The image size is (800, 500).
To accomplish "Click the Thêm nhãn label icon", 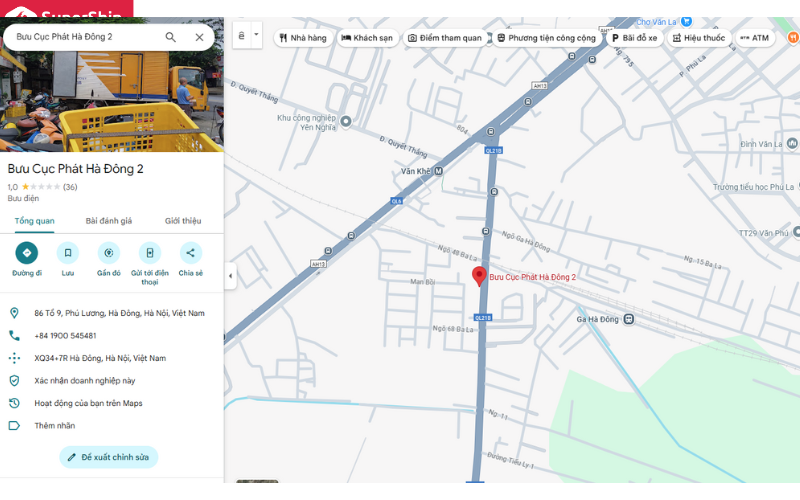I will tap(14, 425).
